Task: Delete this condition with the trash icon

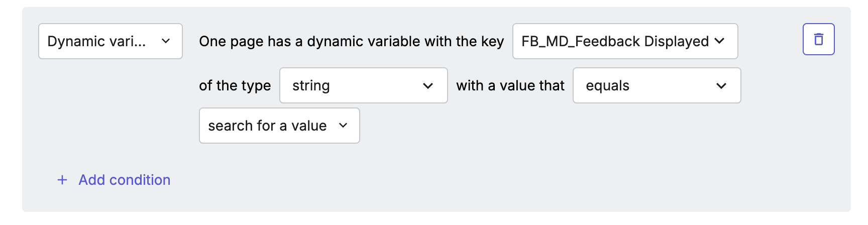Action: pos(818,39)
